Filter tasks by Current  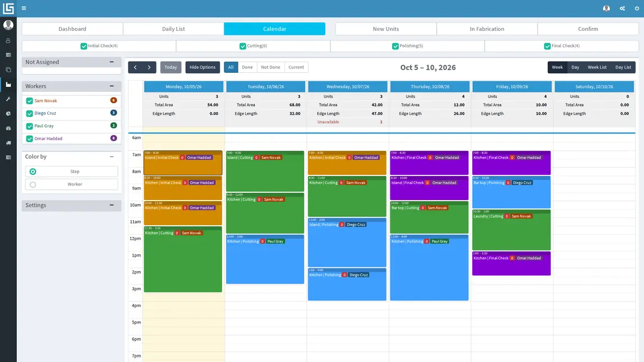tap(296, 67)
